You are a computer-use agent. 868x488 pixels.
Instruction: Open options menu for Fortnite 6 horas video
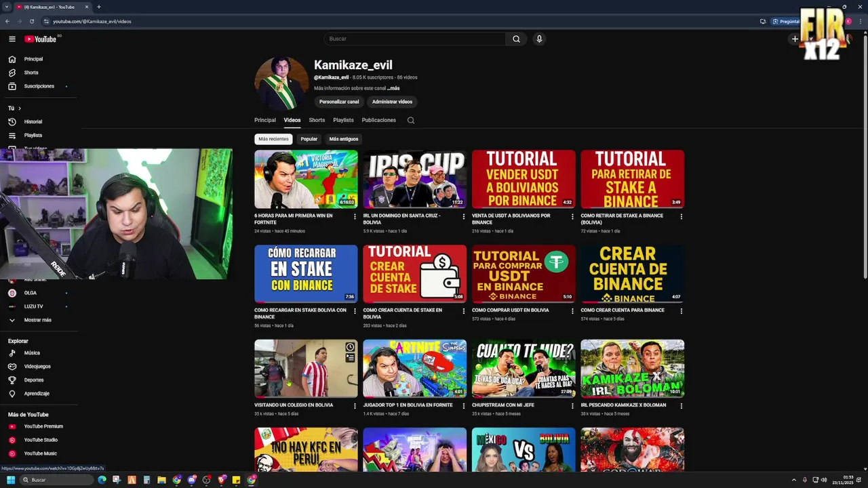tap(355, 217)
